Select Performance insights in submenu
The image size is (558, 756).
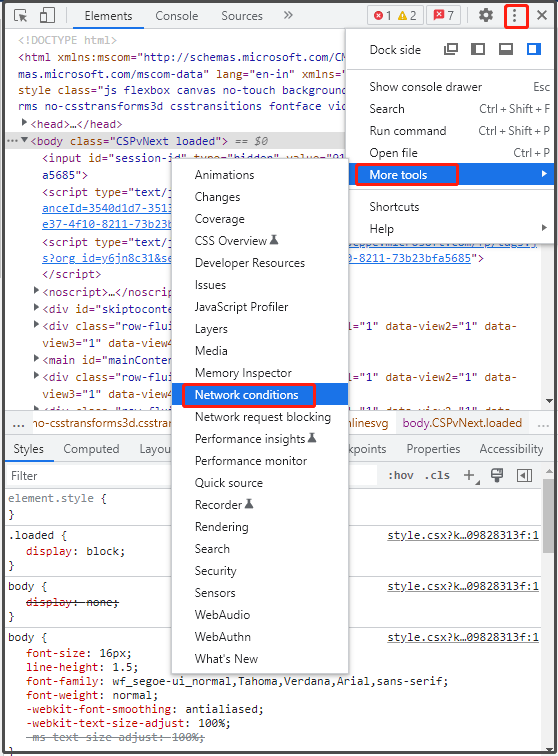pos(260,439)
